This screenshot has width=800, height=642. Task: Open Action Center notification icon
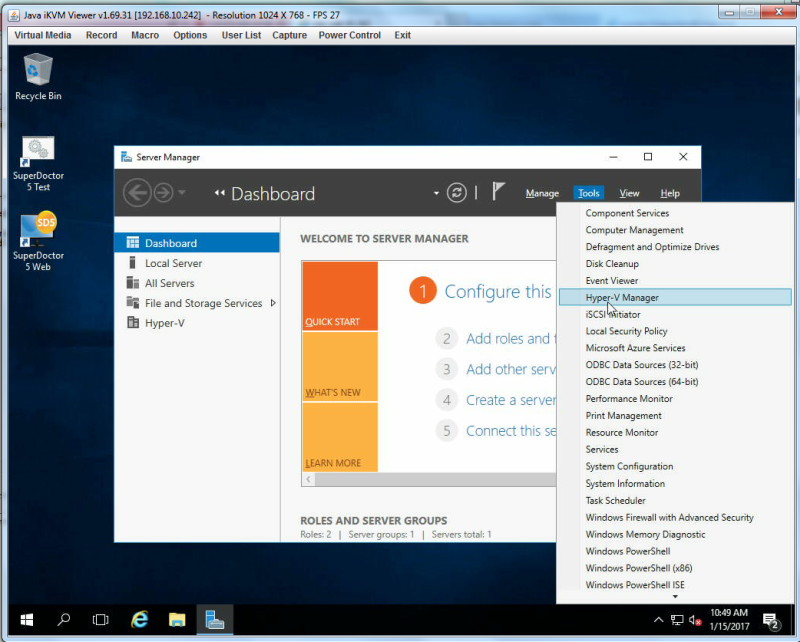pos(770,621)
